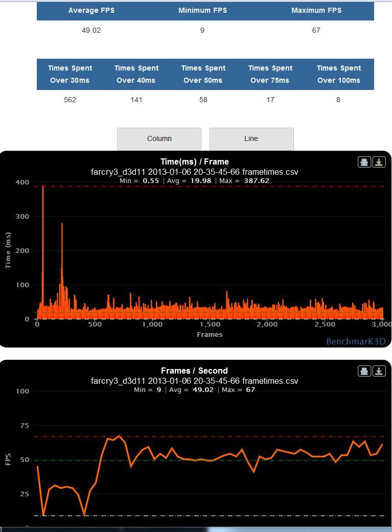Click the value 58 under Over 50ms
392x532 pixels.
(x=203, y=100)
